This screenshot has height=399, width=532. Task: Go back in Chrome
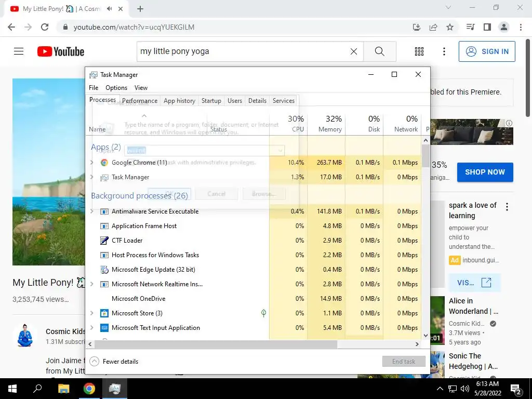[x=11, y=27]
